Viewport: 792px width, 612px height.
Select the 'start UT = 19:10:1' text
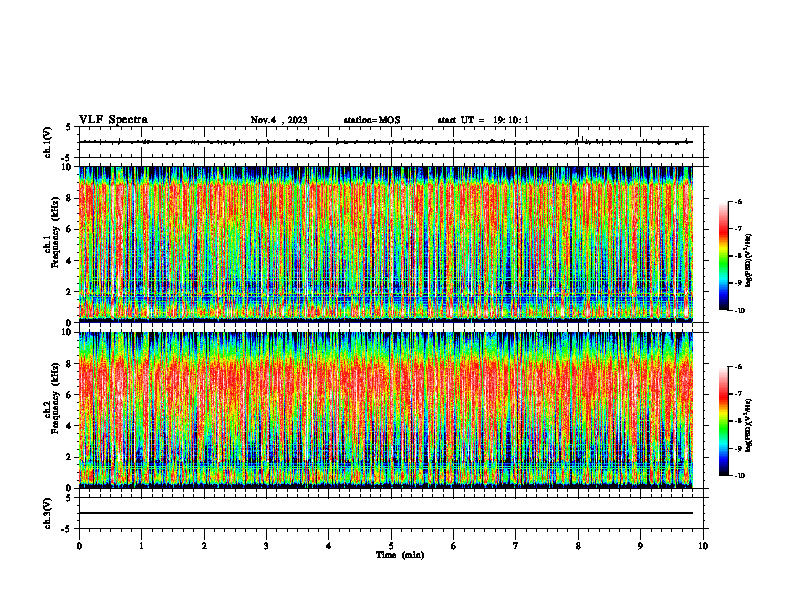[x=483, y=120]
